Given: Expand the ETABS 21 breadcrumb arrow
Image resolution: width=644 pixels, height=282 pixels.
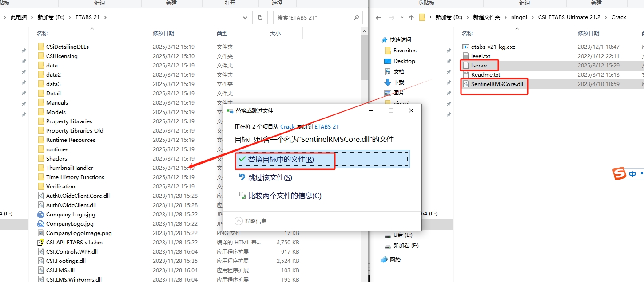Looking at the screenshot, I should (105, 17).
